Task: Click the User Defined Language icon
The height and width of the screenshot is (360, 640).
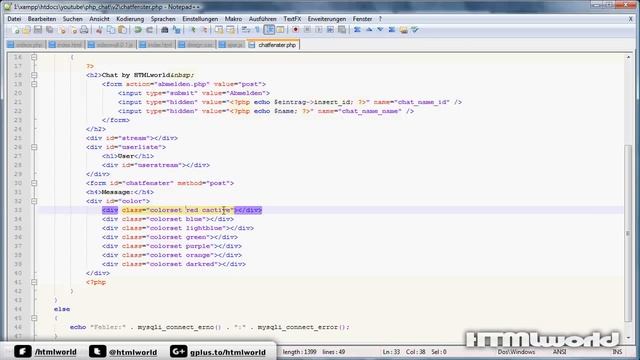Action: pyautogui.click(x=280, y=30)
